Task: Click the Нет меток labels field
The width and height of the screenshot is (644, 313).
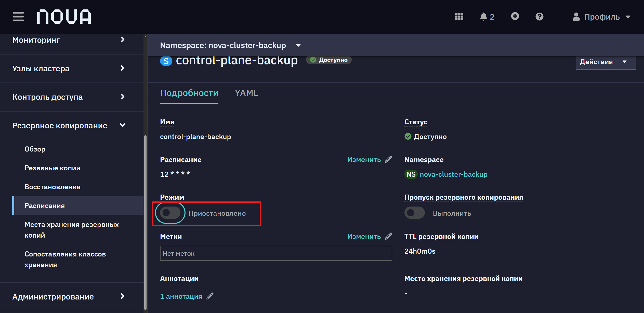Action: tap(276, 253)
